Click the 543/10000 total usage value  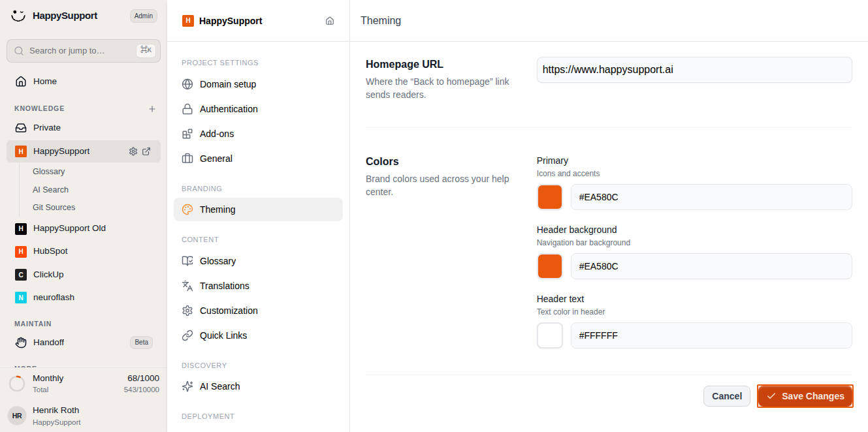(142, 390)
